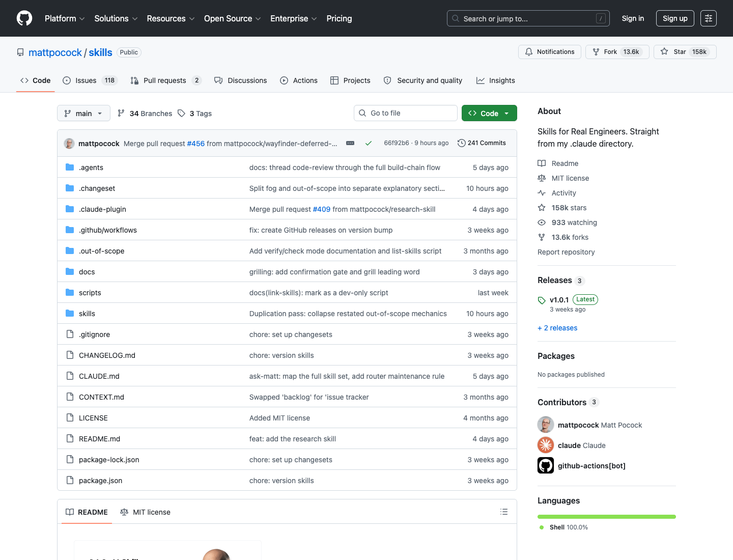The height and width of the screenshot is (560, 733).
Task: Open the GitHub homepage logo
Action: pyautogui.click(x=24, y=18)
